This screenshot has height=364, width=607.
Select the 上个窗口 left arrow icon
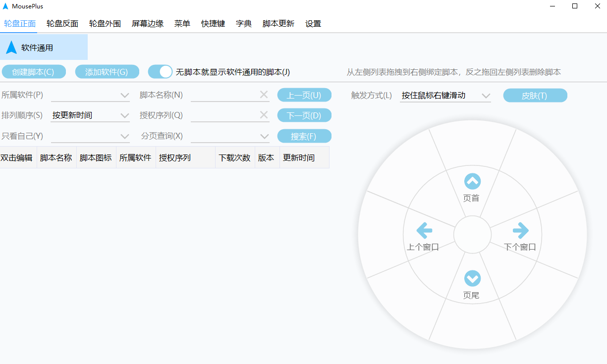coord(424,230)
